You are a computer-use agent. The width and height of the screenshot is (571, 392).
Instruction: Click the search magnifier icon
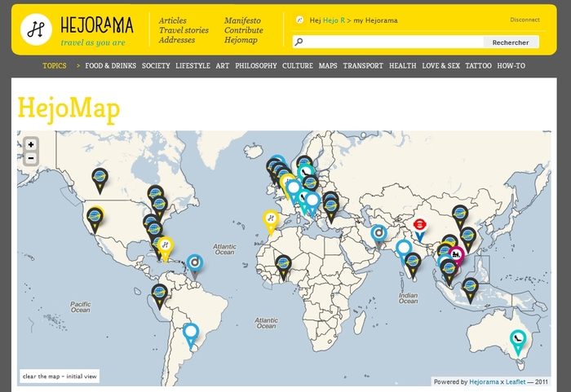(299, 42)
